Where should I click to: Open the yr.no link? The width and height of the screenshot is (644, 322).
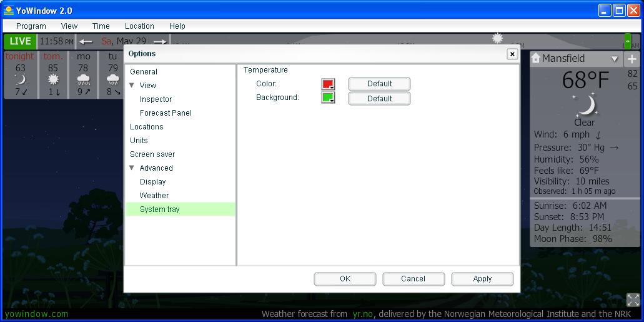[362, 314]
